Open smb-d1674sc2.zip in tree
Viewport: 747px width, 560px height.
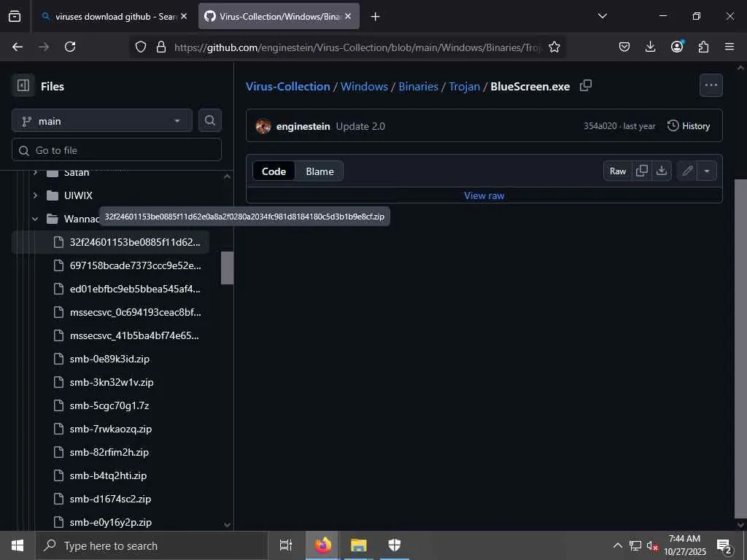coord(111,499)
